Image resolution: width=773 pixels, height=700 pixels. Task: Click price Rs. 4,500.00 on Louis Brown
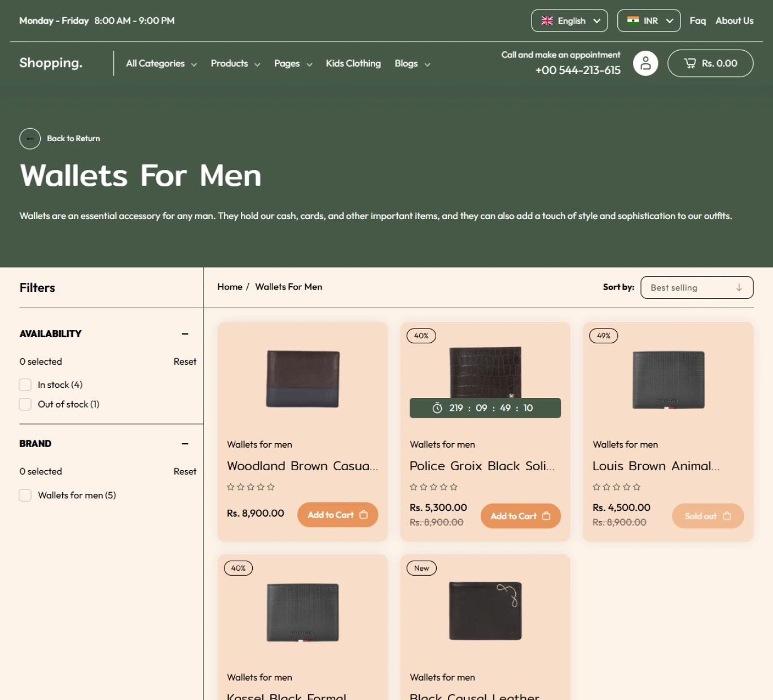[621, 508]
